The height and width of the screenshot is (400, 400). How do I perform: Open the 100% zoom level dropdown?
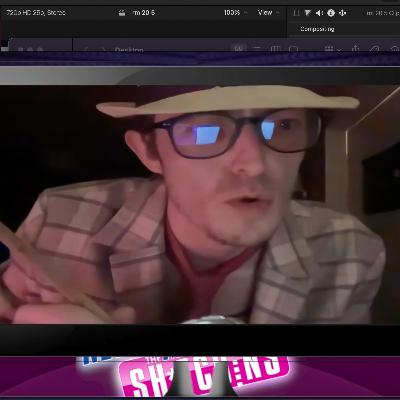(235, 13)
